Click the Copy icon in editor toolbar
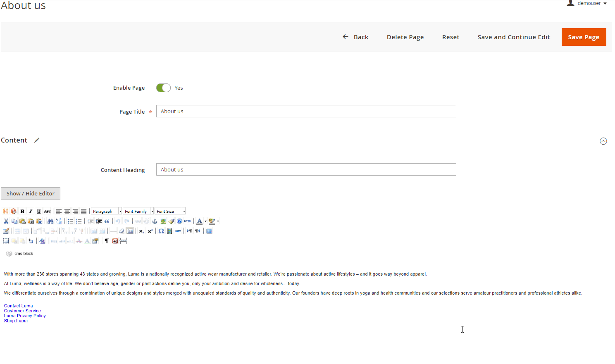Viewport: 615px width, 364px height. (x=14, y=221)
